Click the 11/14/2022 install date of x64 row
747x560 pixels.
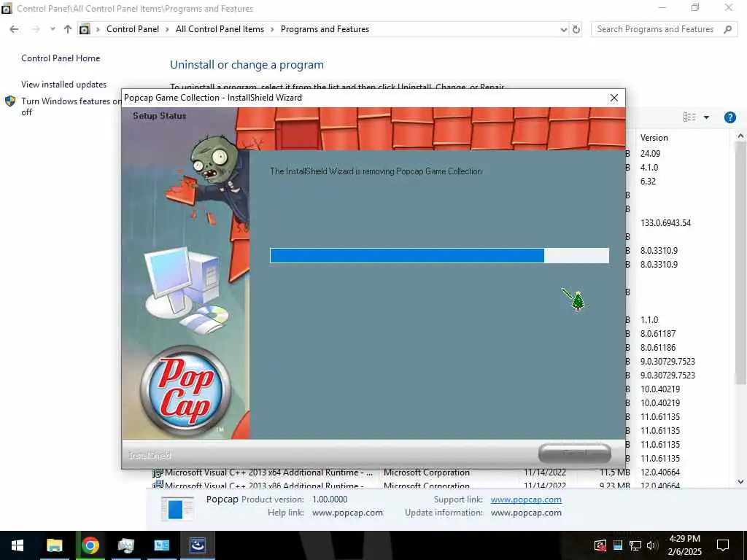pos(544,472)
